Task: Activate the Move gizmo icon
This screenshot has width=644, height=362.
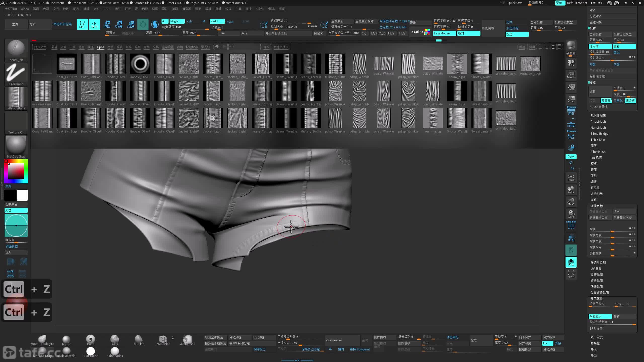Action: click(x=107, y=24)
